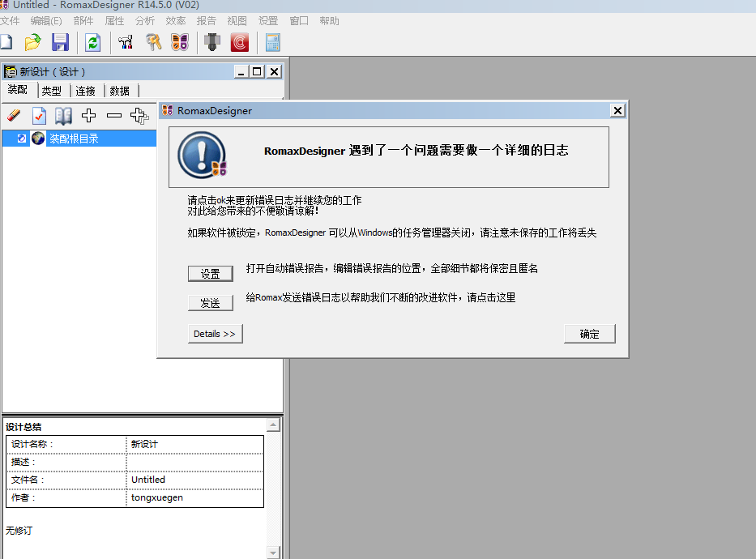Click the 发送 button to send log
This screenshot has width=756, height=559.
click(x=210, y=303)
